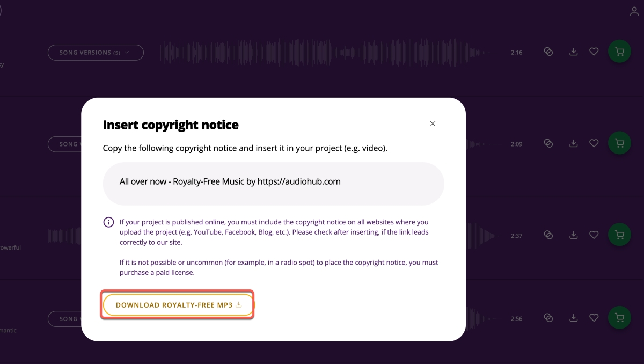
Task: Add the 2:56 track to cart
Action: pos(619,318)
